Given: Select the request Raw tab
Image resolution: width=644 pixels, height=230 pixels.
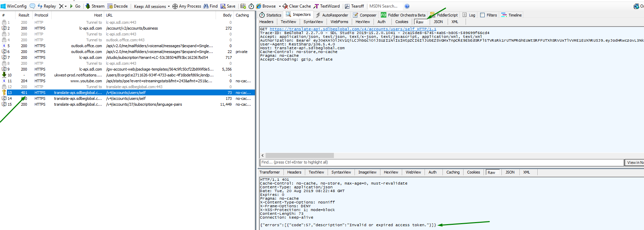Looking at the screenshot, I should click(420, 22).
